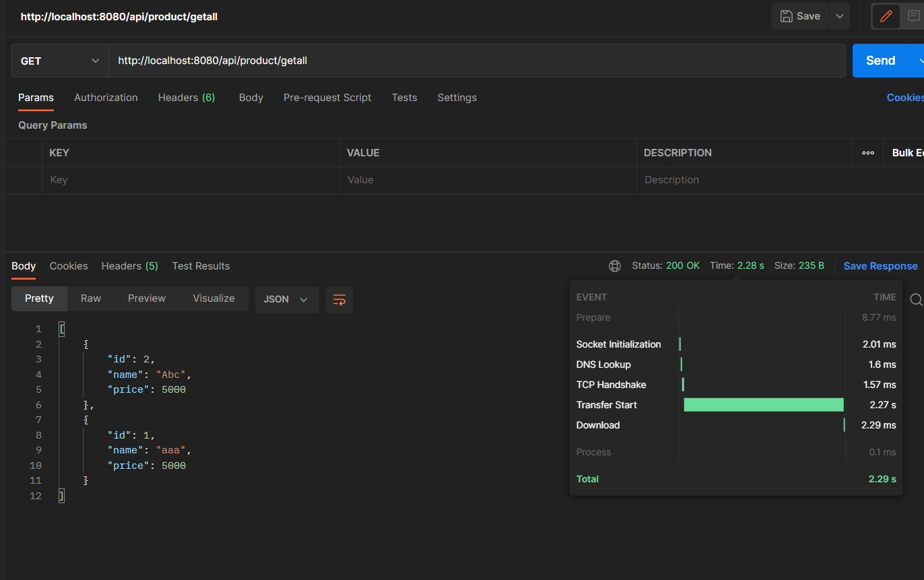Click the Transfer Start timing bar

tap(764, 405)
